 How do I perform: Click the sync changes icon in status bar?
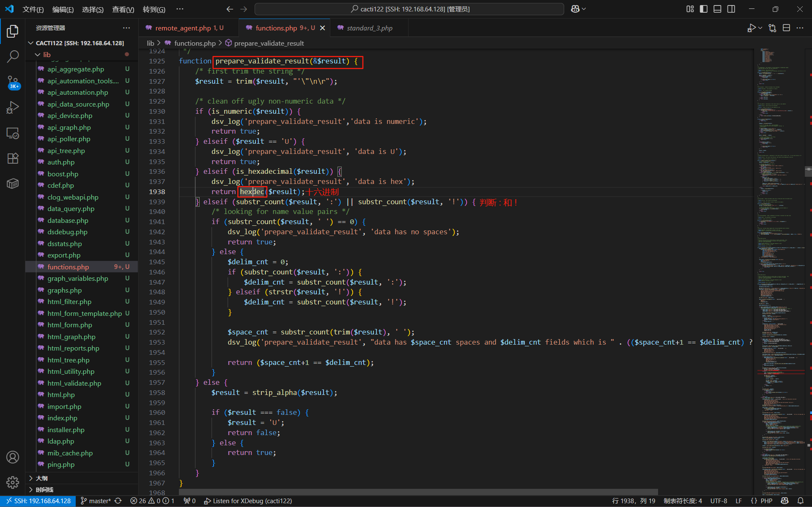tap(118, 501)
